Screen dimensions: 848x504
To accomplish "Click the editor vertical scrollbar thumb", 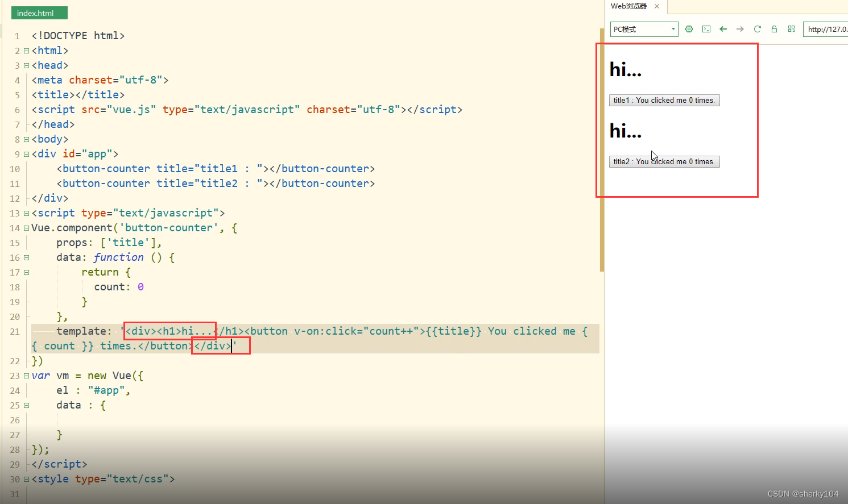I will pos(602,150).
